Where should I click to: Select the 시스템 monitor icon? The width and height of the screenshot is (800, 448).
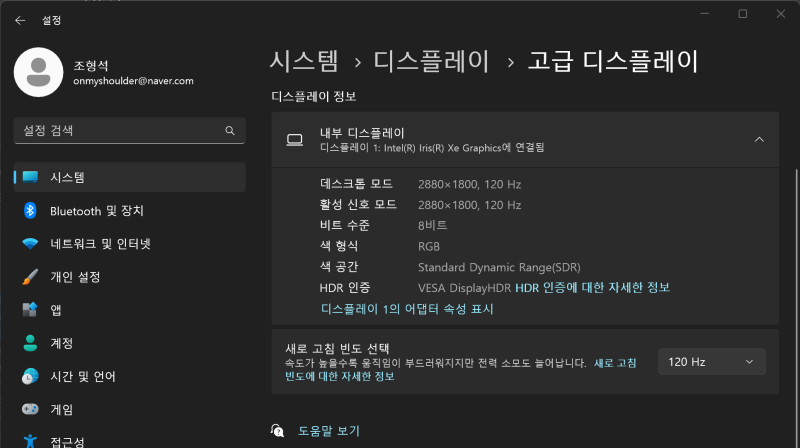point(30,177)
